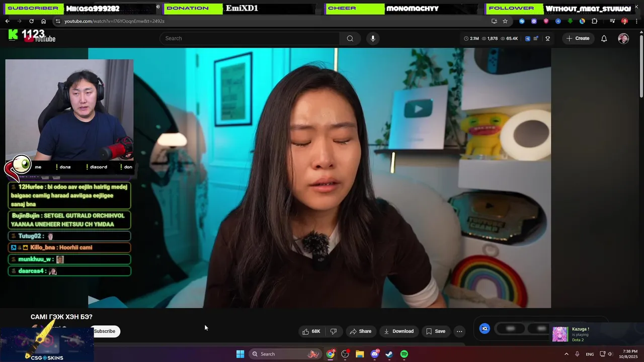Image resolution: width=644 pixels, height=362 pixels.
Task: Open File Explorer from the taskbar
Action: coord(360,354)
